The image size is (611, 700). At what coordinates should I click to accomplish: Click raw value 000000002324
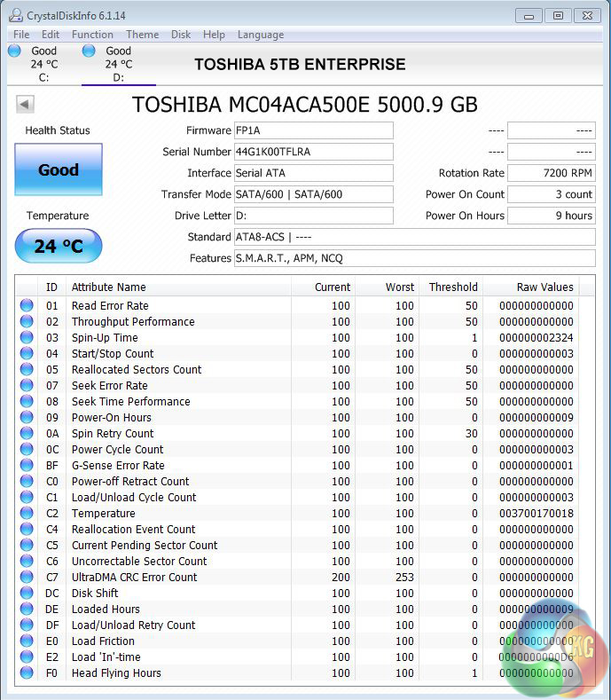[536, 338]
